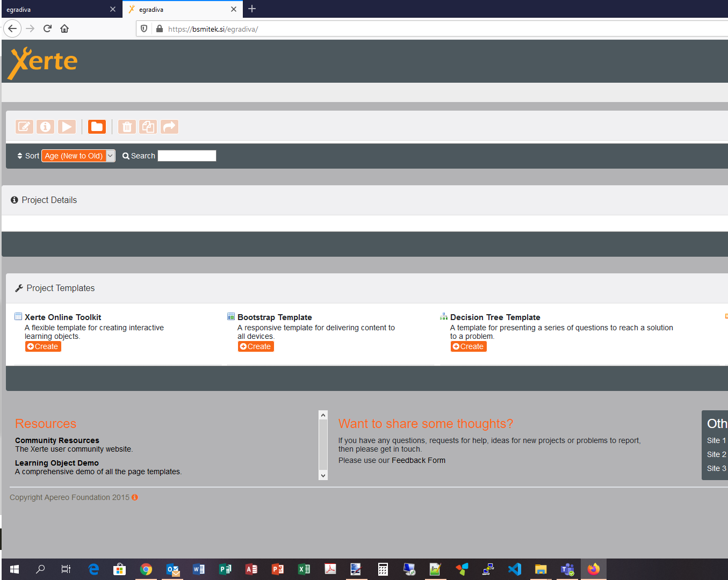Click the Project Templates heading
This screenshot has height=580, width=728.
(x=61, y=288)
